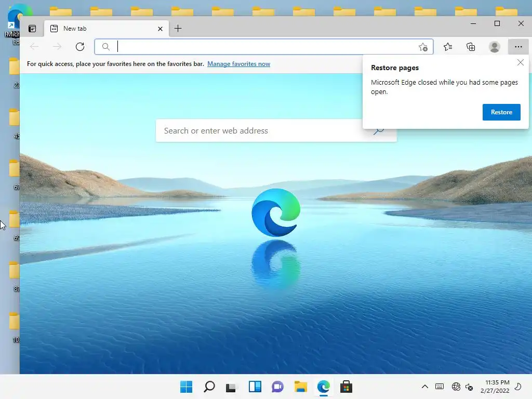Select the New tab tab
This screenshot has width=532, height=399.
tap(106, 29)
